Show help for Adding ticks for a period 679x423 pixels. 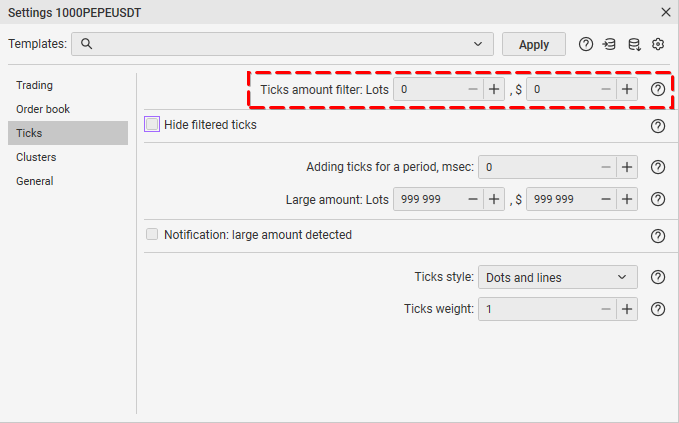[658, 167]
